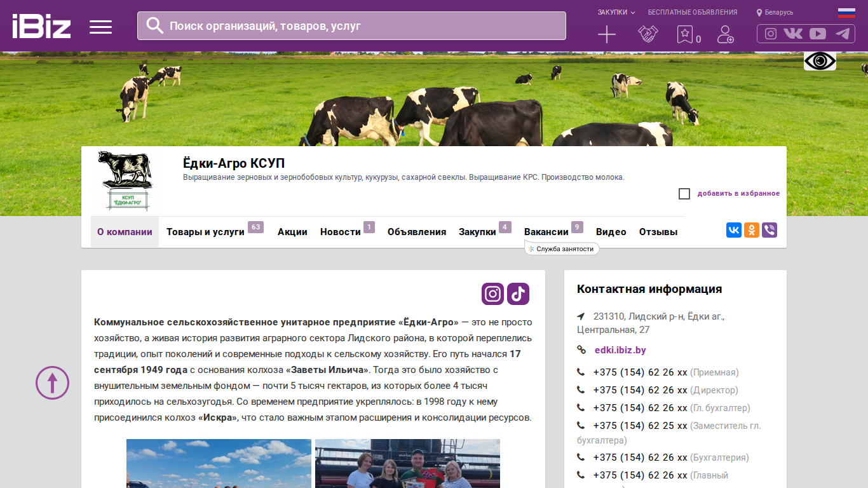Click the search magnifier icon
Viewport: 868px width, 488px height.
click(x=154, y=25)
